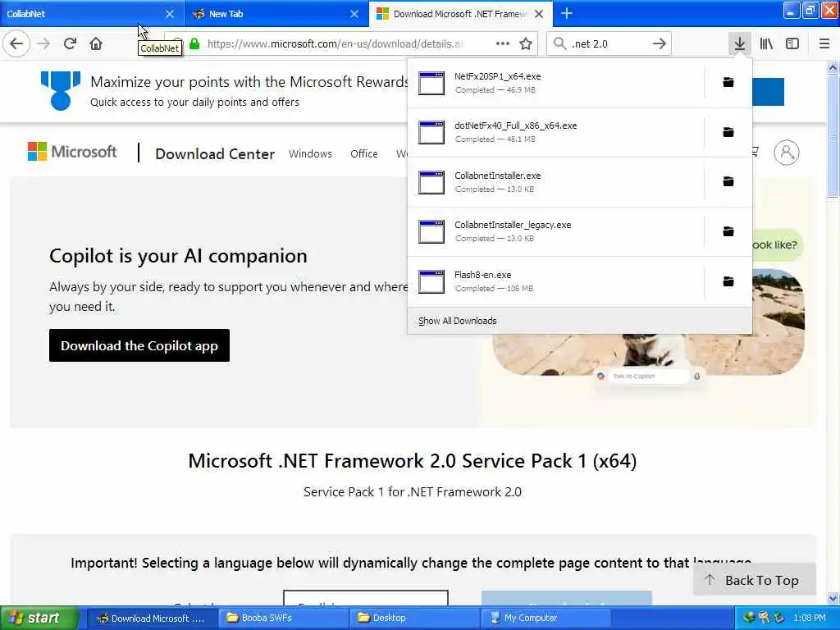Open folder containing Flash8-en.exe

pyautogui.click(x=728, y=281)
